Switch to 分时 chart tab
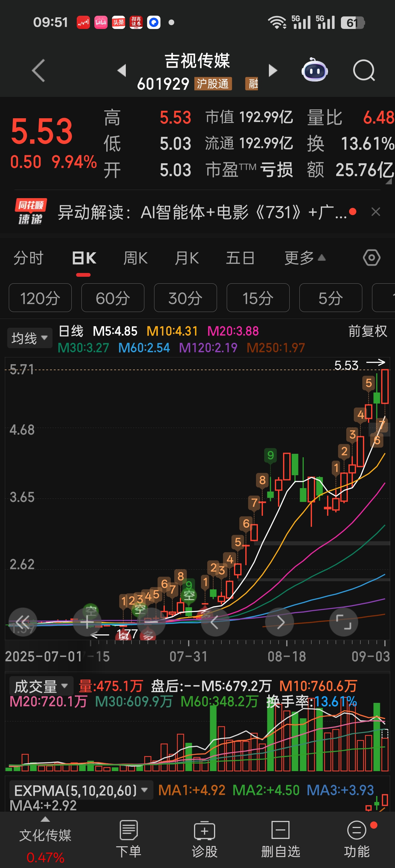The width and height of the screenshot is (395, 868). click(29, 258)
